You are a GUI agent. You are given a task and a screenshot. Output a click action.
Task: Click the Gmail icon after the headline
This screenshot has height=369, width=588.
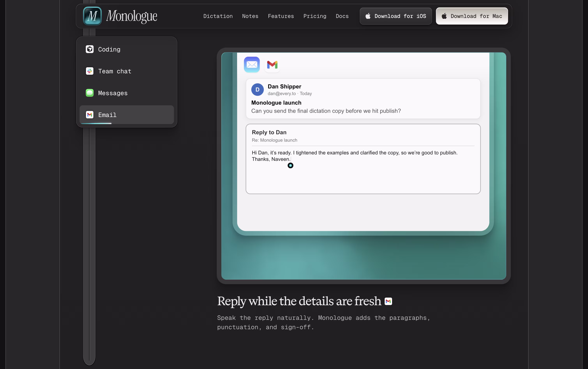[388, 301]
